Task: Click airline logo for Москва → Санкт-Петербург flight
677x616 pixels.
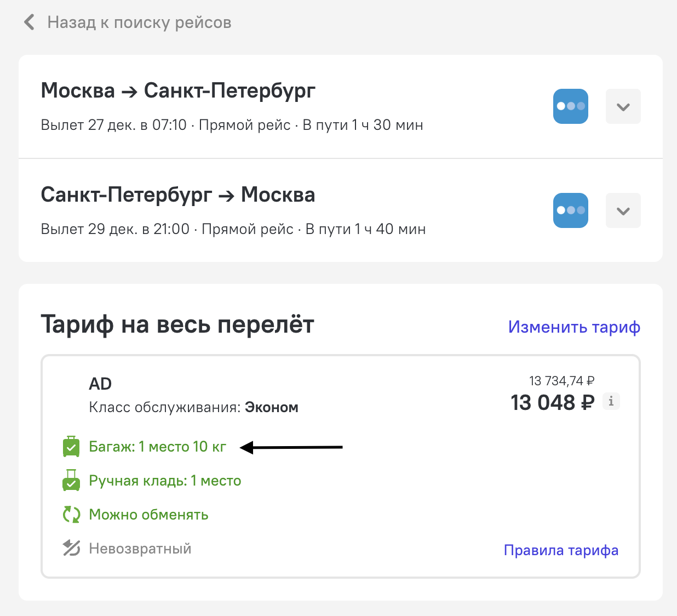Action: 570,106
